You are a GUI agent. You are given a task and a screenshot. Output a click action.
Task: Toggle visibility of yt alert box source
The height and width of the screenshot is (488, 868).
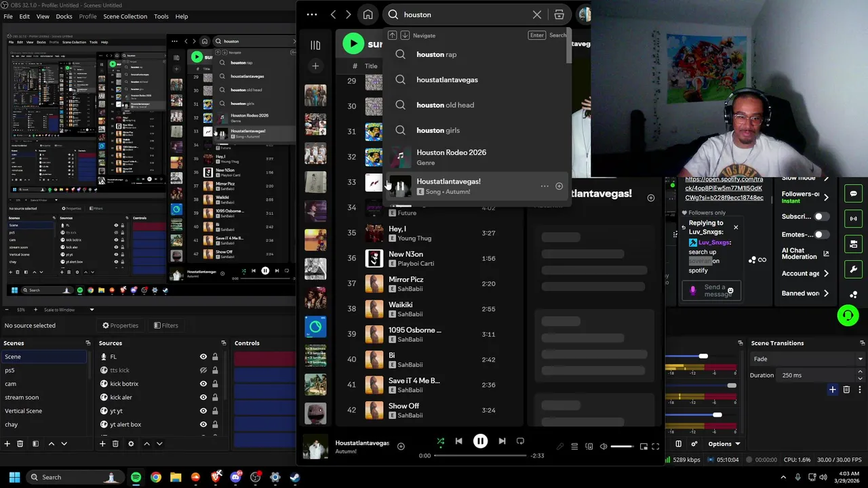[203, 424]
